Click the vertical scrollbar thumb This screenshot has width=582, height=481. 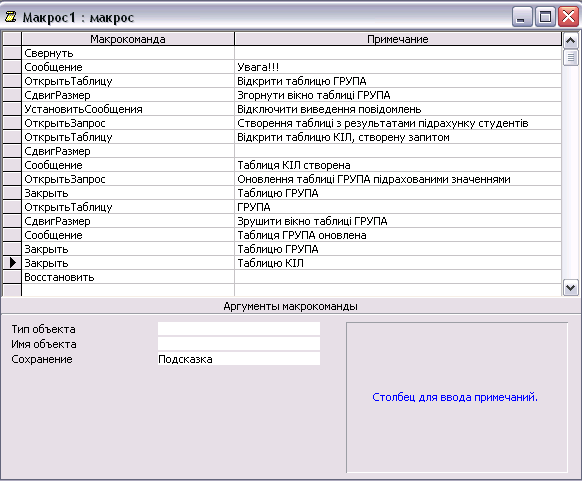(x=570, y=58)
